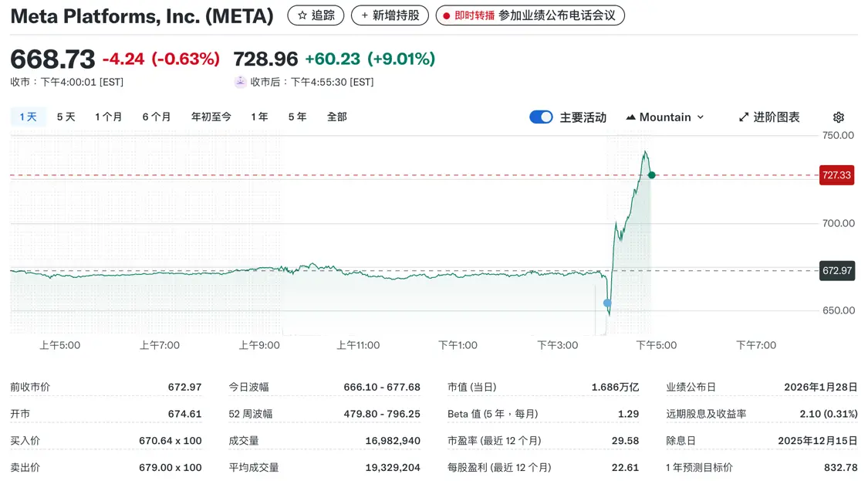This screenshot has width=868, height=481.
Task: Open the 进阶图表 advanced chart
Action: (776, 117)
